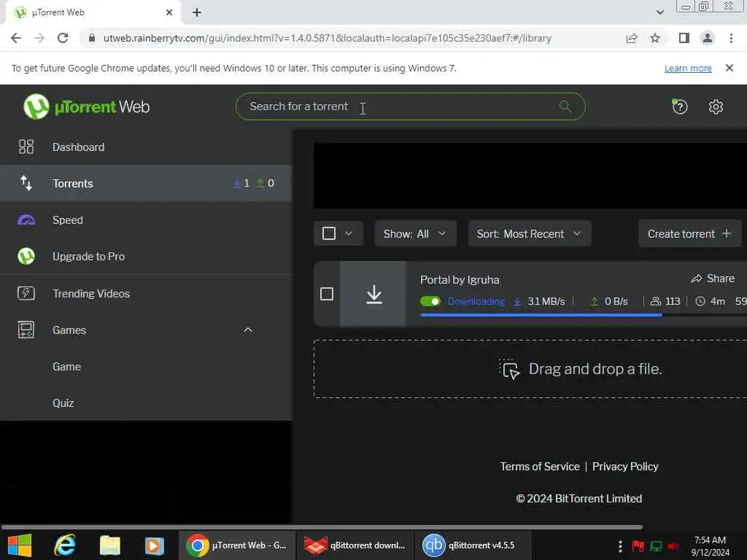
Task: Open the Privacy Policy link
Action: point(625,466)
